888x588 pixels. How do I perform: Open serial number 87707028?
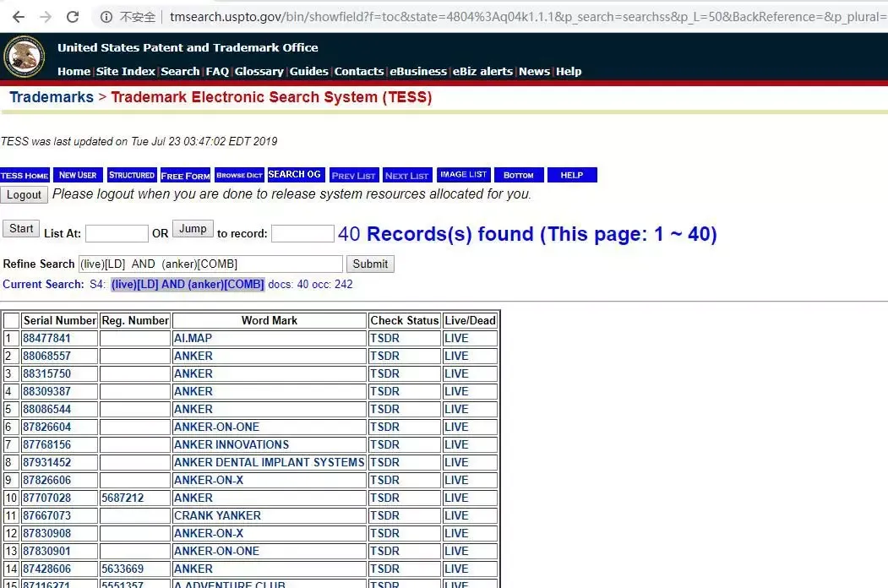(46, 498)
